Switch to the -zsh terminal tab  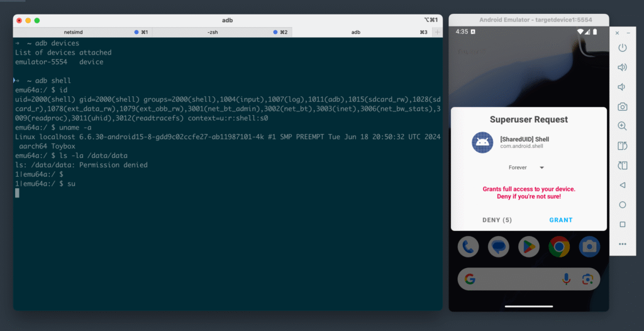click(220, 31)
